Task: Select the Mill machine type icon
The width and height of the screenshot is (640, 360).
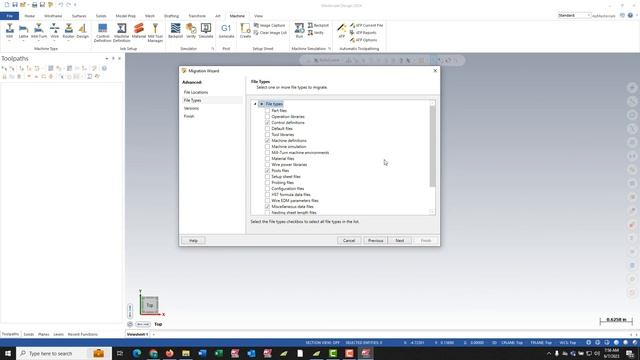Action: [x=9, y=31]
